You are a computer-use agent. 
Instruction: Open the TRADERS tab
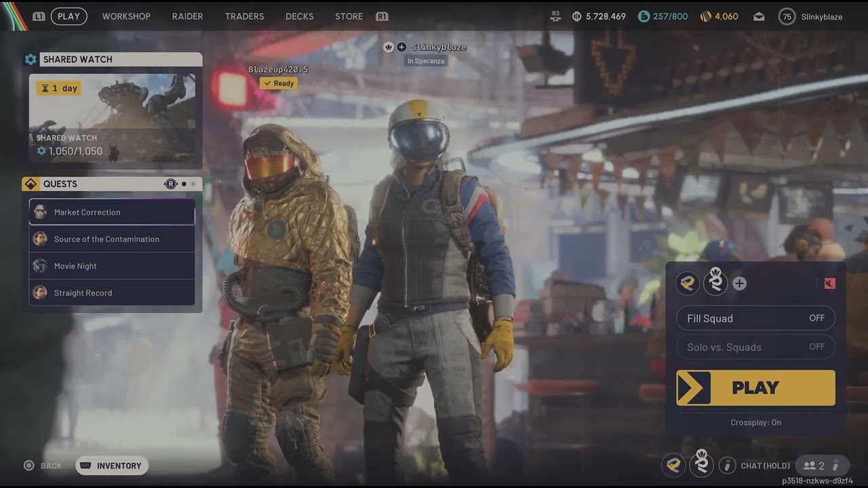click(244, 16)
